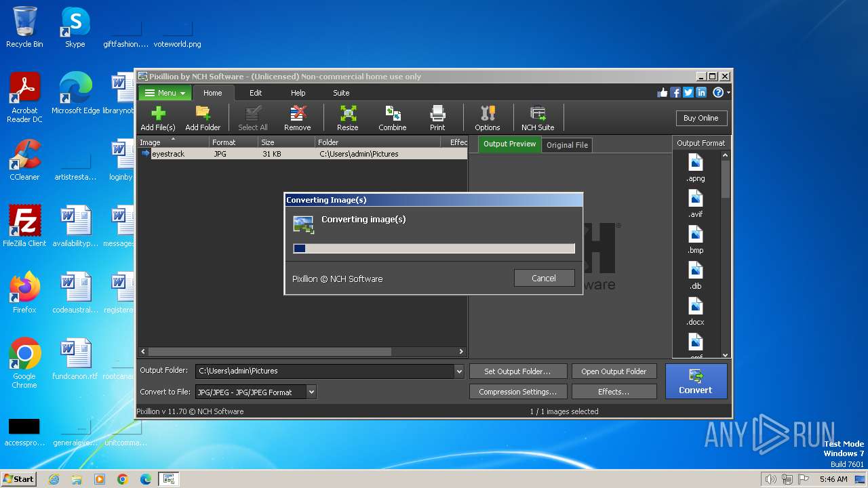Screen dimensions: 868x488
Task: Sort by the Image column header
Action: click(174, 142)
